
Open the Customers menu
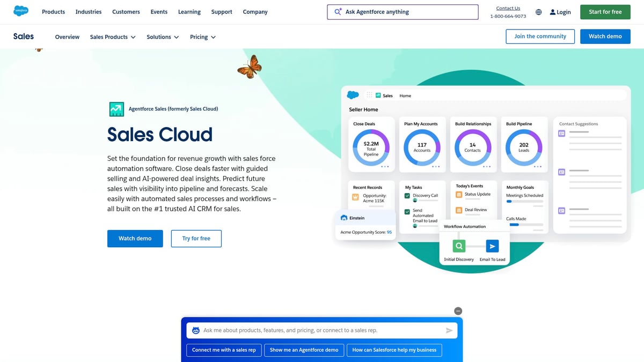click(126, 12)
